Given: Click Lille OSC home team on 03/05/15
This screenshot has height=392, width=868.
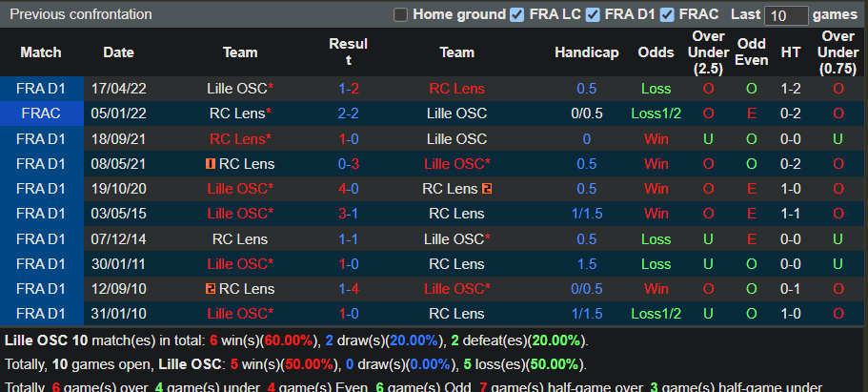Looking at the screenshot, I should [x=238, y=214].
